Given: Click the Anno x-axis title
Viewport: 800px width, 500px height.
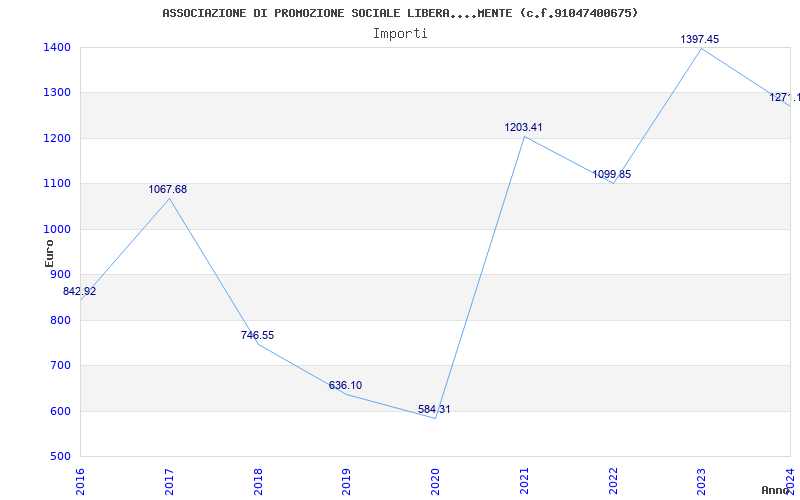Looking at the screenshot, I should coord(776,491).
